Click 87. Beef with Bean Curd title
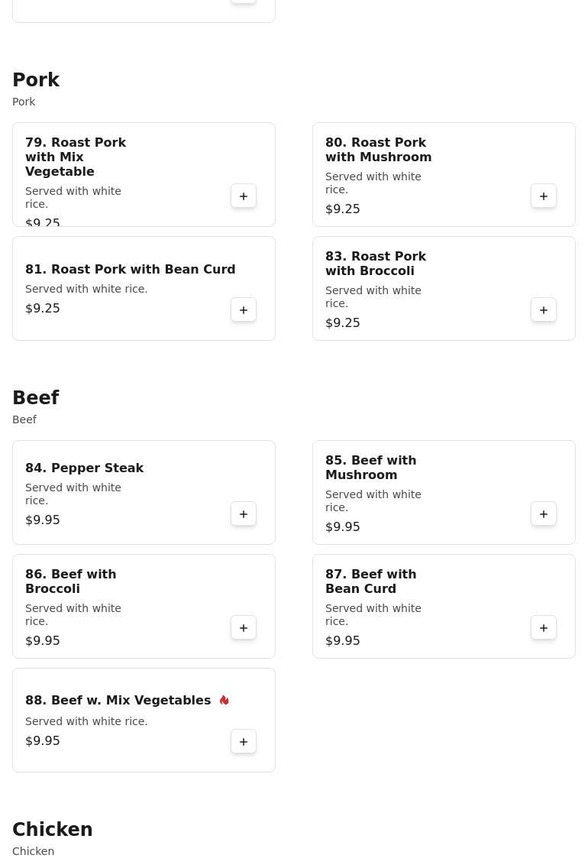The width and height of the screenshot is (588, 868). click(x=370, y=581)
